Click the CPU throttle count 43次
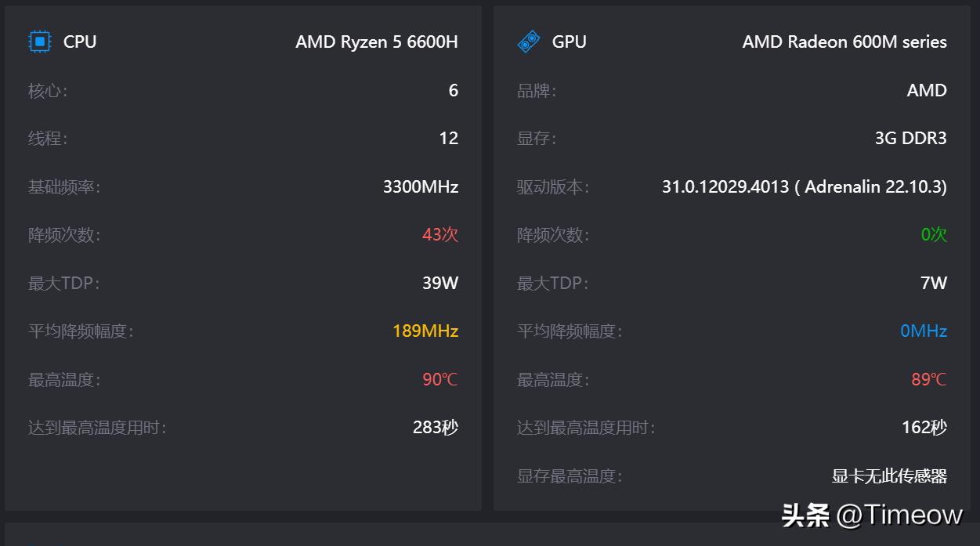980x546 pixels. 439,234
